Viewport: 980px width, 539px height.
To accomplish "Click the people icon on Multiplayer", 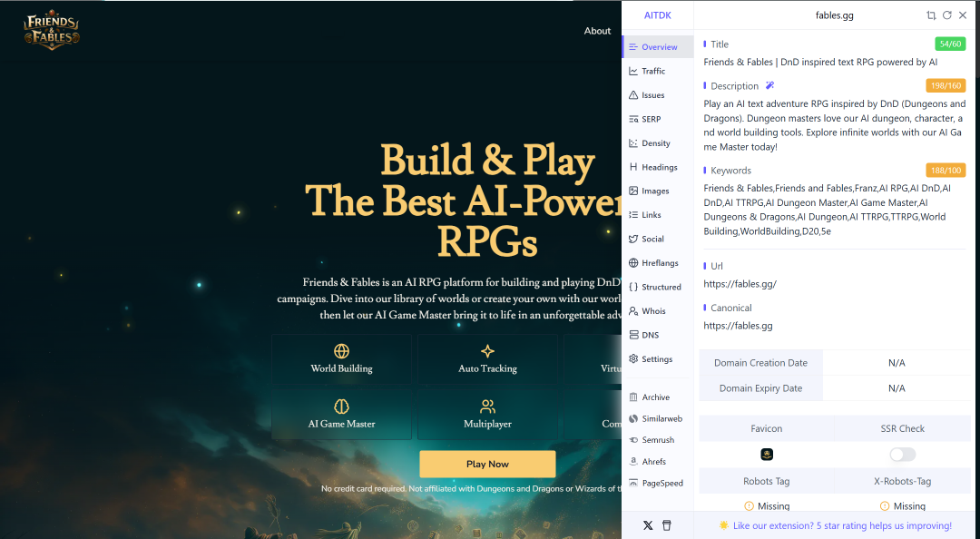I will click(487, 407).
